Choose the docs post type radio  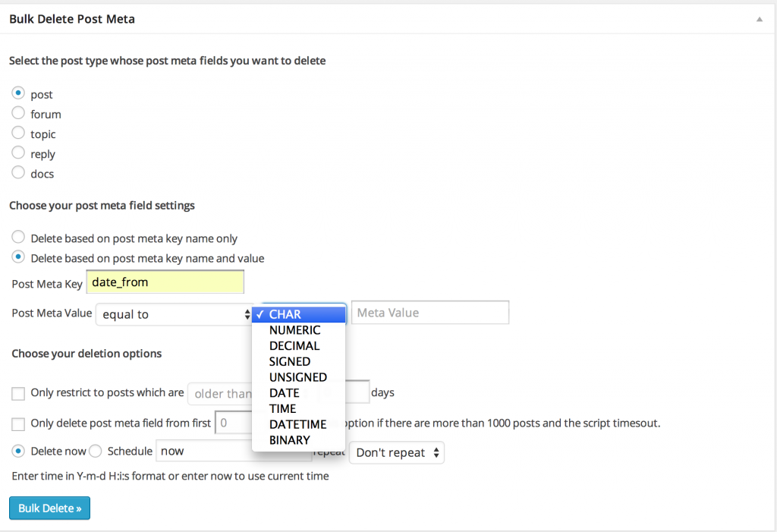pyautogui.click(x=18, y=172)
